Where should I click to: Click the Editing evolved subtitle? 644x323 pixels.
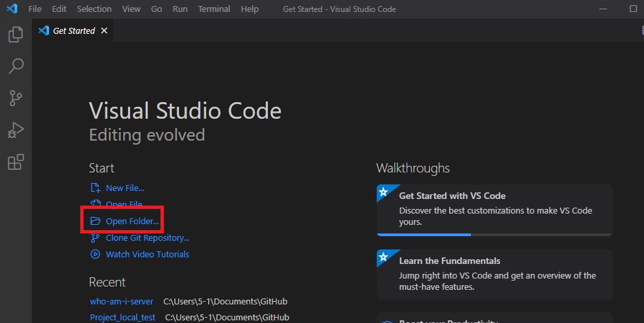point(147,135)
